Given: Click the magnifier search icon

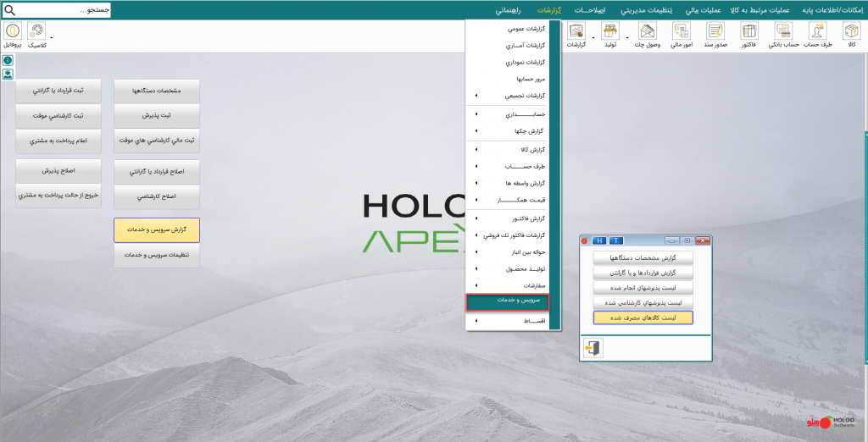Looking at the screenshot, I should pyautogui.click(x=9, y=10).
